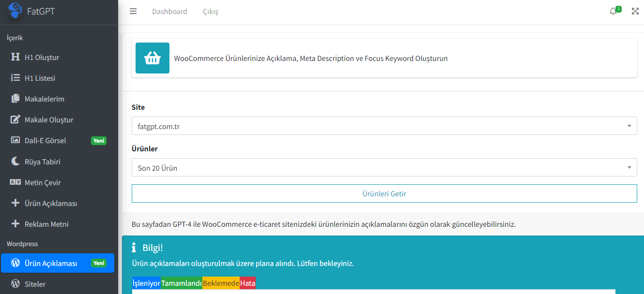
Task: Open the Dashboard link in top bar
Action: pyautogui.click(x=169, y=12)
